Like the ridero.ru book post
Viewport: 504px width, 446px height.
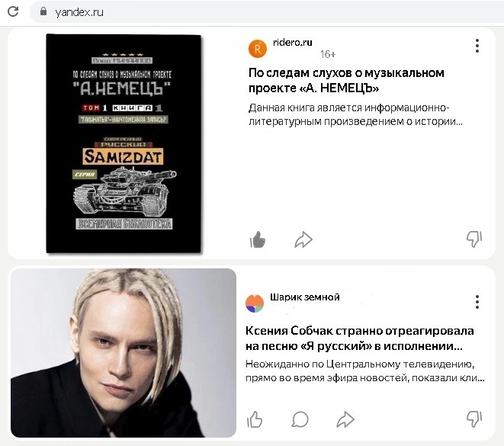(258, 239)
